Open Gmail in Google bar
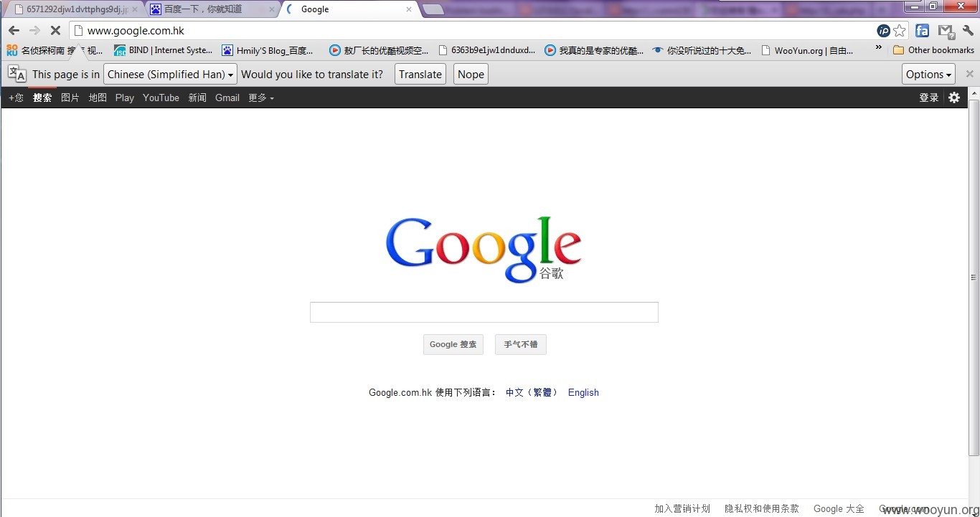 pos(227,98)
